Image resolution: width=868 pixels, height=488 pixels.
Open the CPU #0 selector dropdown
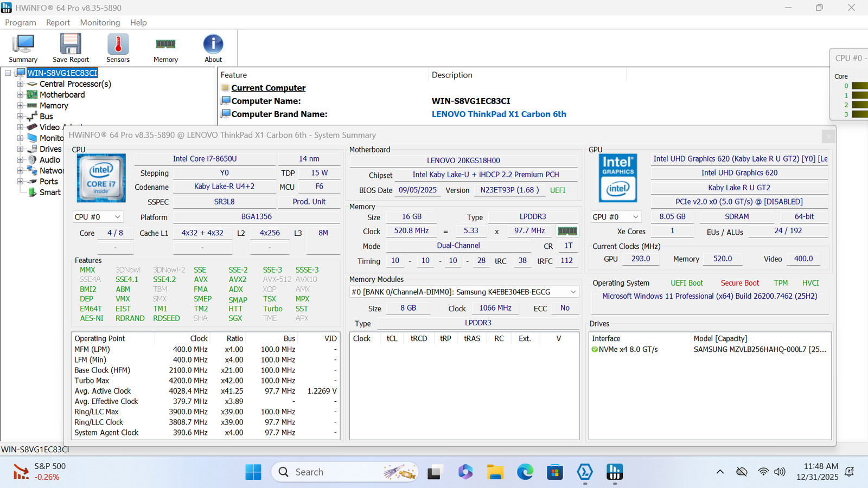(x=98, y=217)
